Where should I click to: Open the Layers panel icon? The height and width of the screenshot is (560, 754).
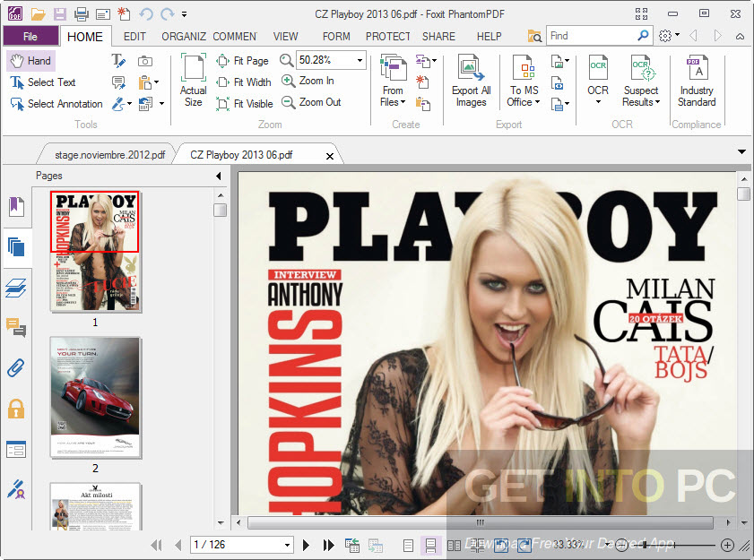tap(16, 289)
